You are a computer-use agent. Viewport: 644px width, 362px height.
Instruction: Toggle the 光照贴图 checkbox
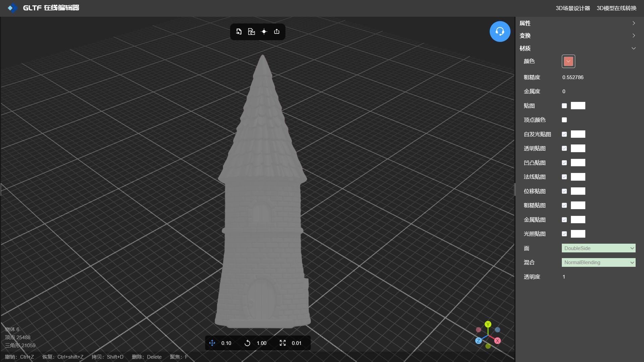pyautogui.click(x=564, y=234)
